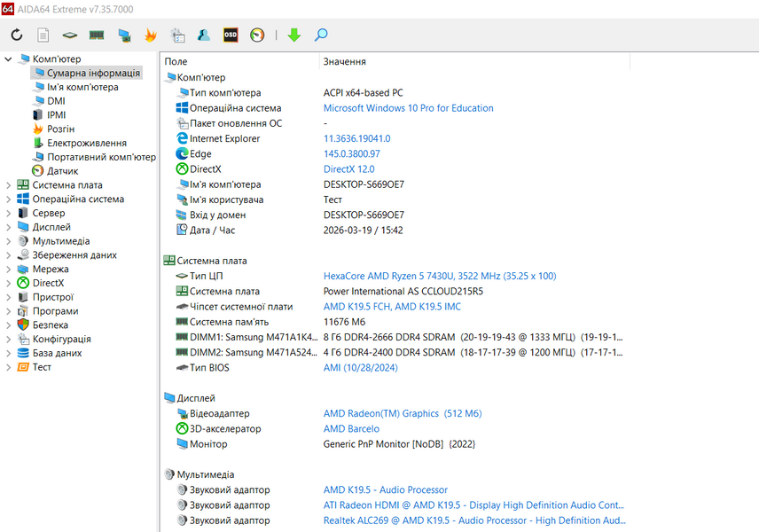Select Power International AS CCLOUD215R5 value

point(403,292)
